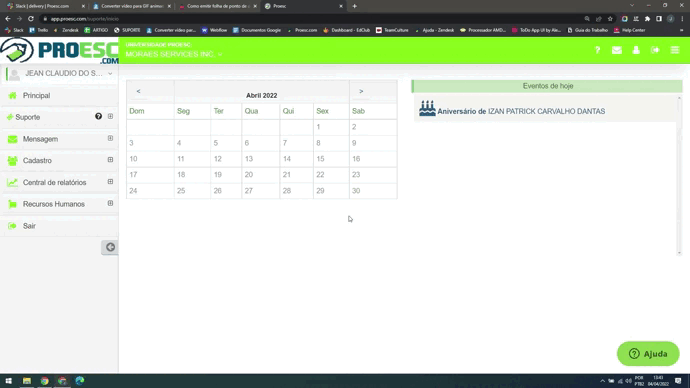Switch to Slack delivery browser tab
The image size is (690, 388).
point(46,6)
